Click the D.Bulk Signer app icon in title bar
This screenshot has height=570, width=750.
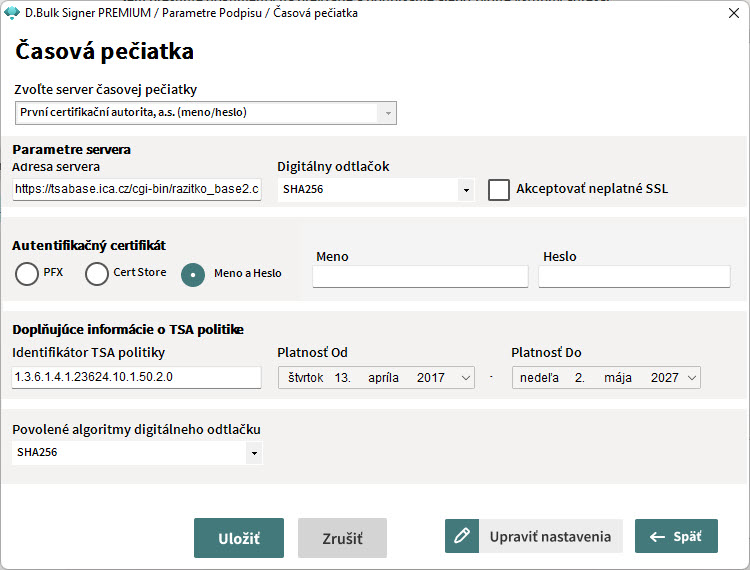pyautogui.click(x=12, y=13)
